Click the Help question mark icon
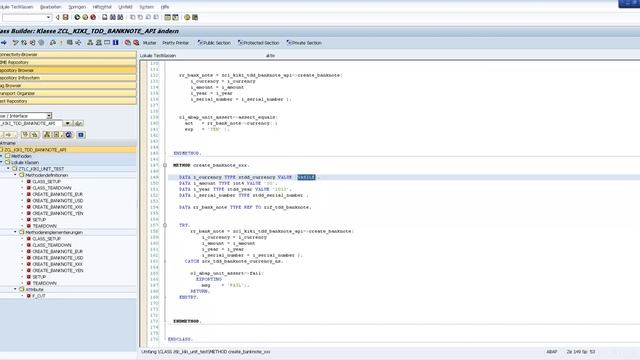Screen dimensions: 640x360 (187, 17)
